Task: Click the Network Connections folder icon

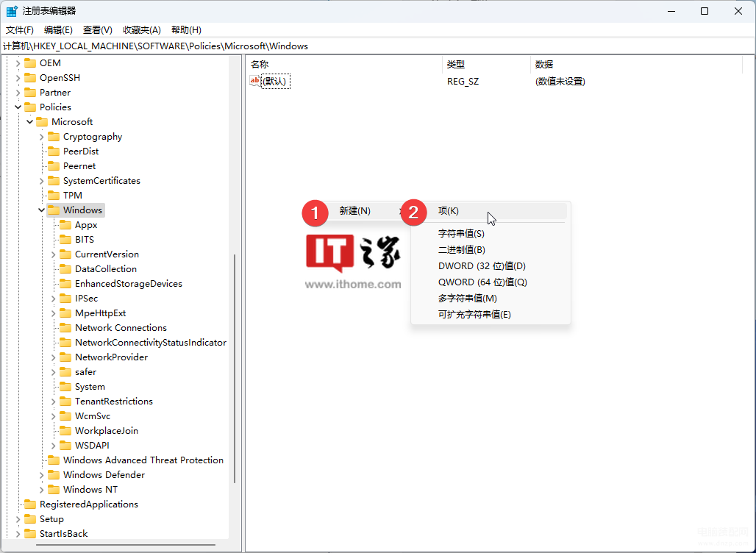Action: point(65,328)
